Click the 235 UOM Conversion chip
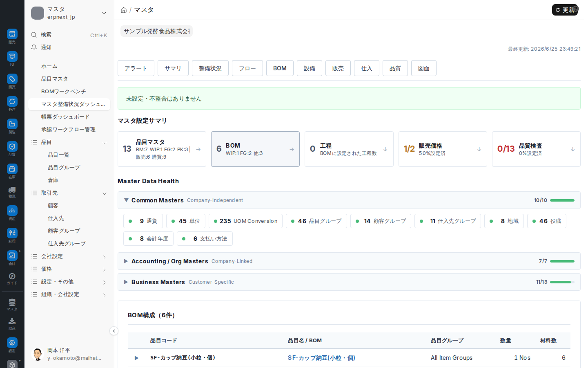The width and height of the screenshot is (588, 368). [x=245, y=221]
